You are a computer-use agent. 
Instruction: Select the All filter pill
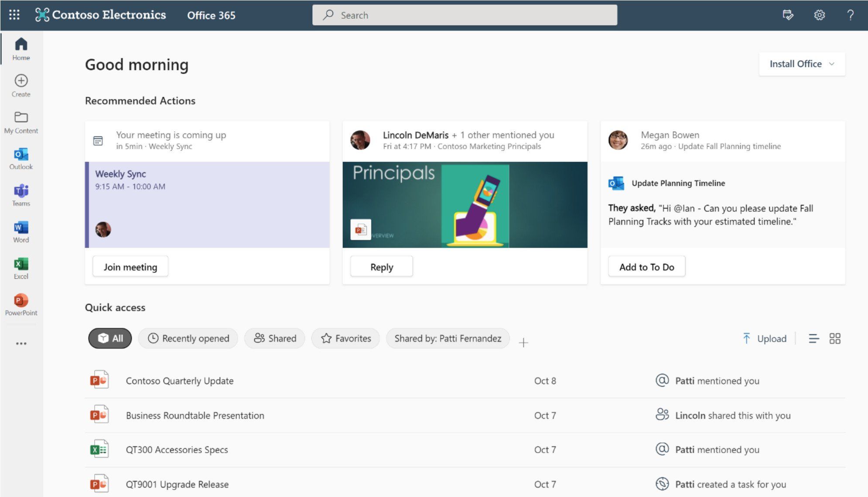(x=110, y=338)
